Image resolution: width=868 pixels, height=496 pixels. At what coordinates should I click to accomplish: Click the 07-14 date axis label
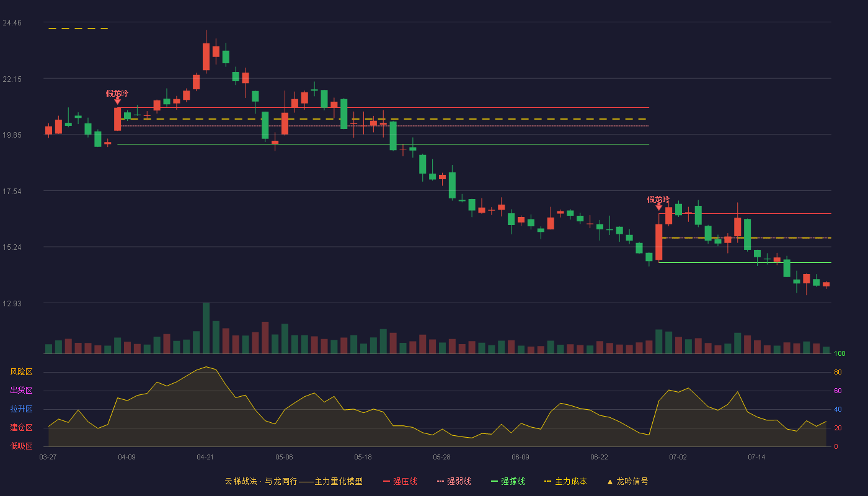(756, 457)
